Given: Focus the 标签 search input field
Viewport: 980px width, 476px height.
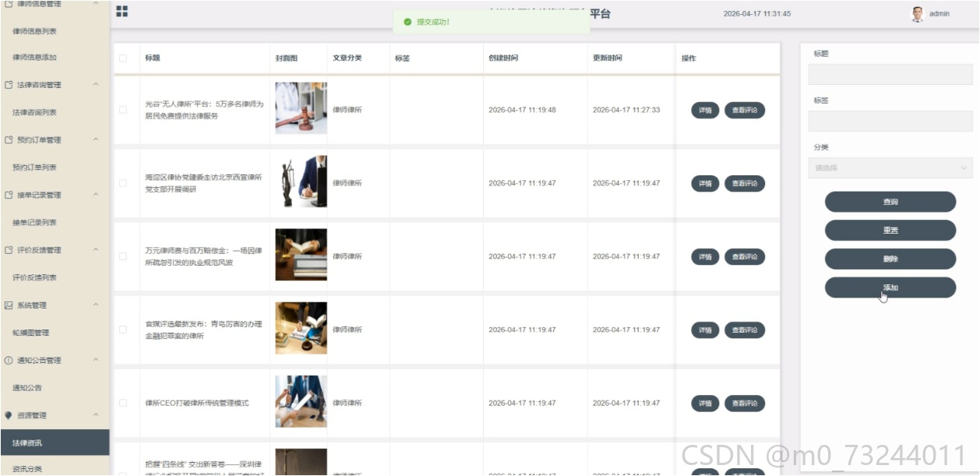Looking at the screenshot, I should click(890, 121).
